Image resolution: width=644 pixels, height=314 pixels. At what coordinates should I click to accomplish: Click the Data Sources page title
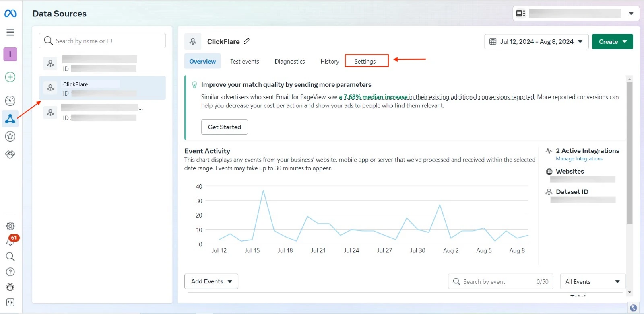coord(60,14)
